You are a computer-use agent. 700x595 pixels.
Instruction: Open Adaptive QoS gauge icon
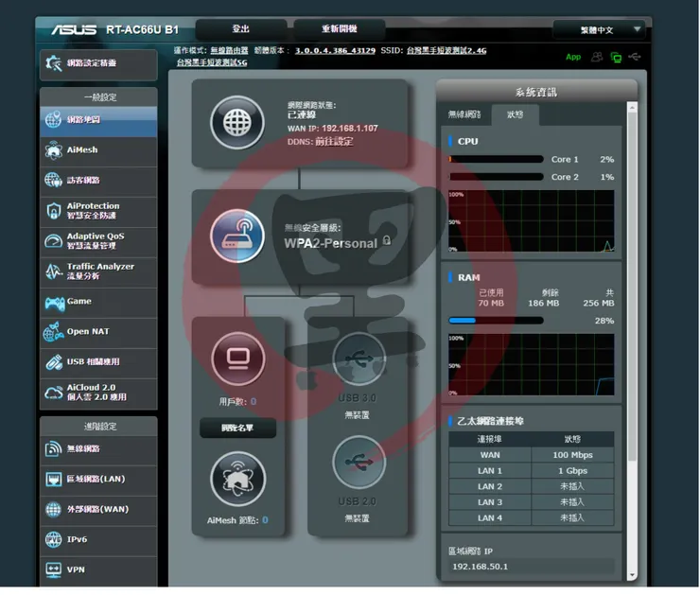(x=54, y=241)
